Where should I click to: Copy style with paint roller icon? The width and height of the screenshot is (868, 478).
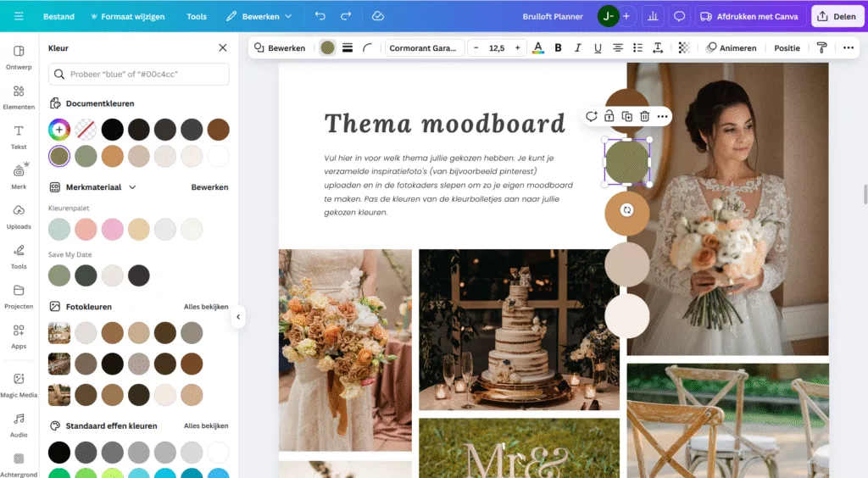click(x=822, y=48)
